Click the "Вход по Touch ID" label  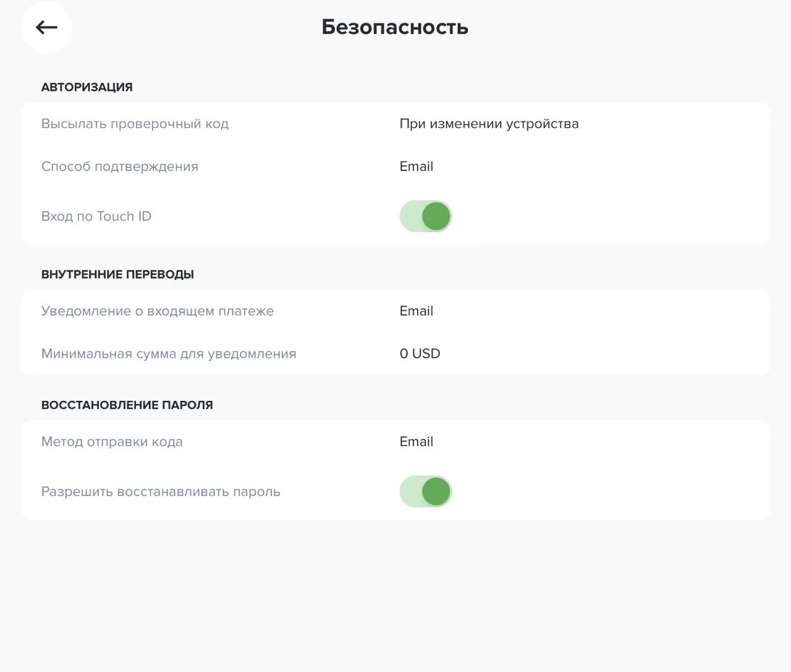pyautogui.click(x=96, y=216)
